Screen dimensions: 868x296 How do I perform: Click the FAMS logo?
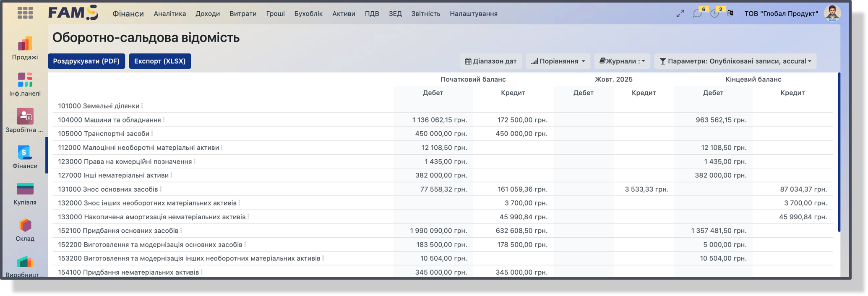[x=73, y=13]
